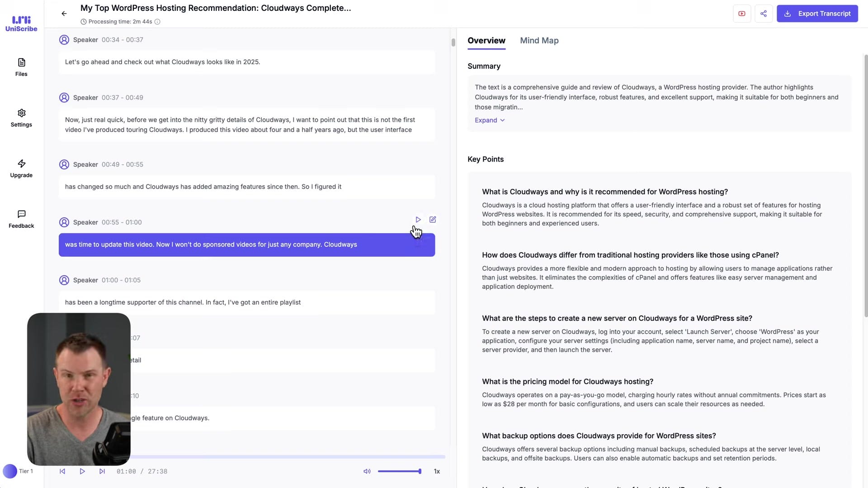
Task: Expand the Summary text
Action: [490, 120]
